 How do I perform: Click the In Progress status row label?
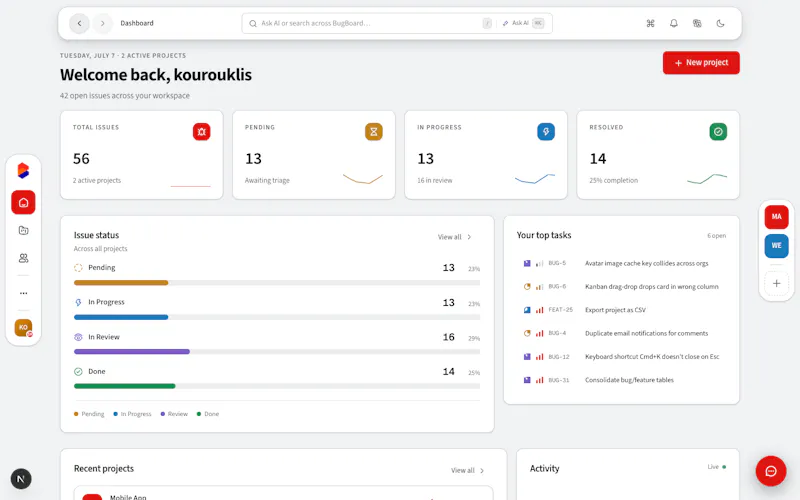(x=106, y=302)
